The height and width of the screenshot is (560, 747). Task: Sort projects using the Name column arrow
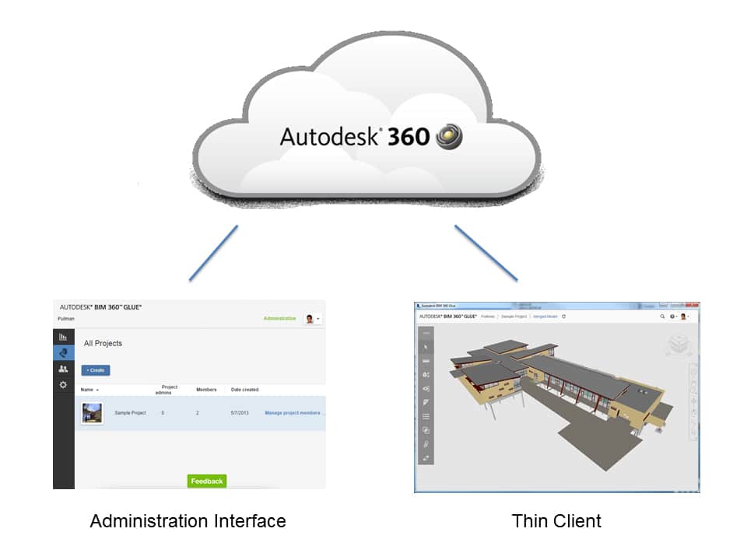click(x=97, y=390)
